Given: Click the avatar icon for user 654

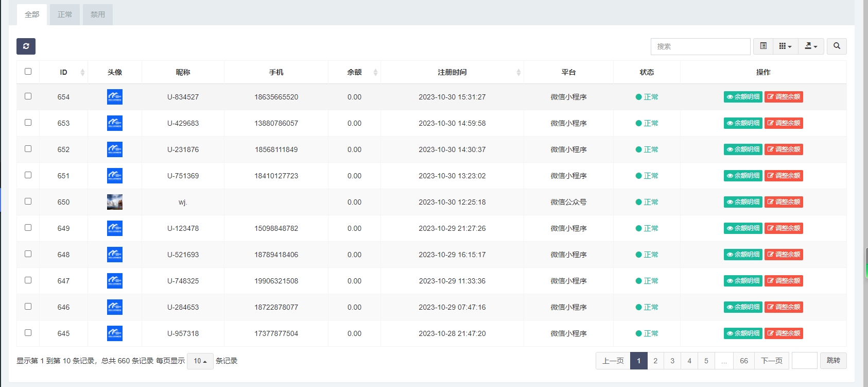Looking at the screenshot, I should click(114, 97).
